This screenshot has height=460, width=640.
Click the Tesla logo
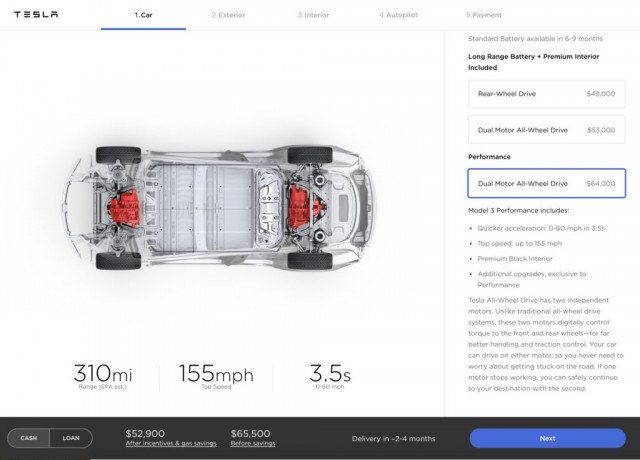(36, 15)
